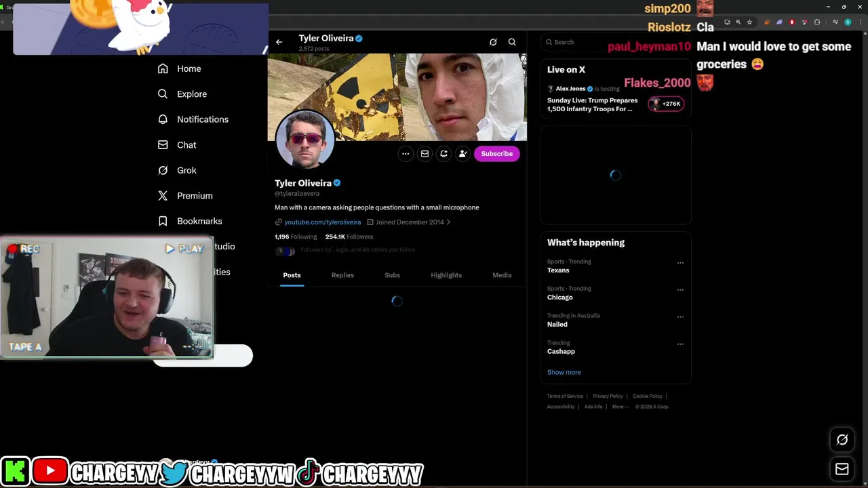Subscribe to Tyler Oliveira
The image size is (868, 488).
click(x=497, y=154)
